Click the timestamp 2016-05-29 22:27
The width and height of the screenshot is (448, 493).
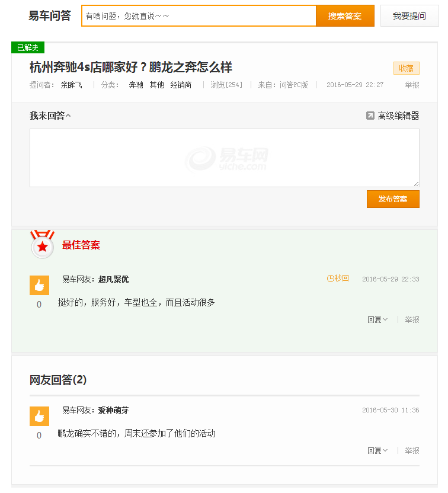[x=355, y=85]
